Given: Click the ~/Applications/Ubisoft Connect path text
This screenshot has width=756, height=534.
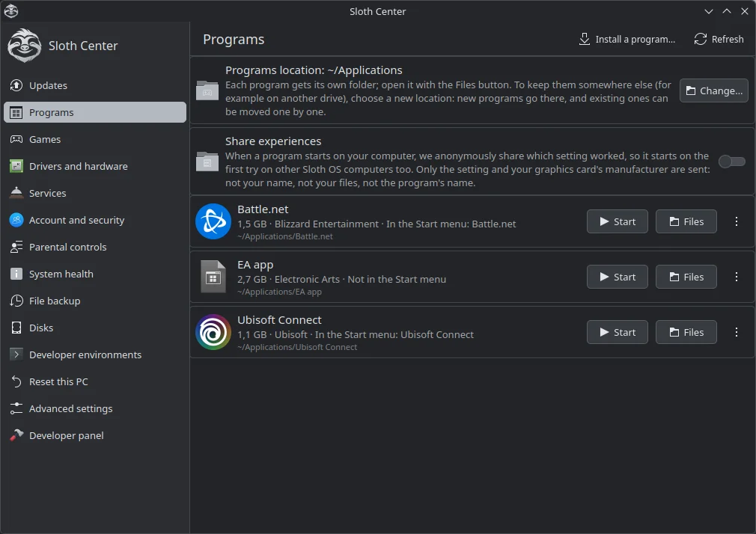Looking at the screenshot, I should (297, 348).
